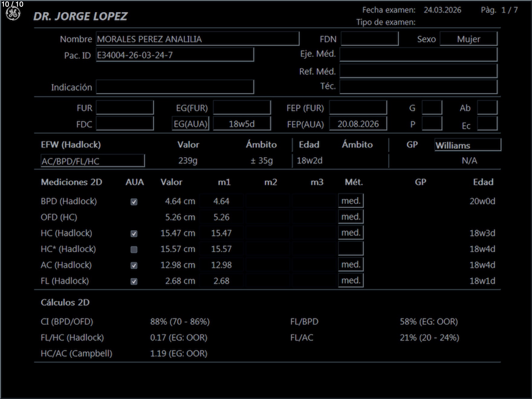Select the Sexo field showing Mujer
The height and width of the screenshot is (399, 532).
pyautogui.click(x=468, y=39)
